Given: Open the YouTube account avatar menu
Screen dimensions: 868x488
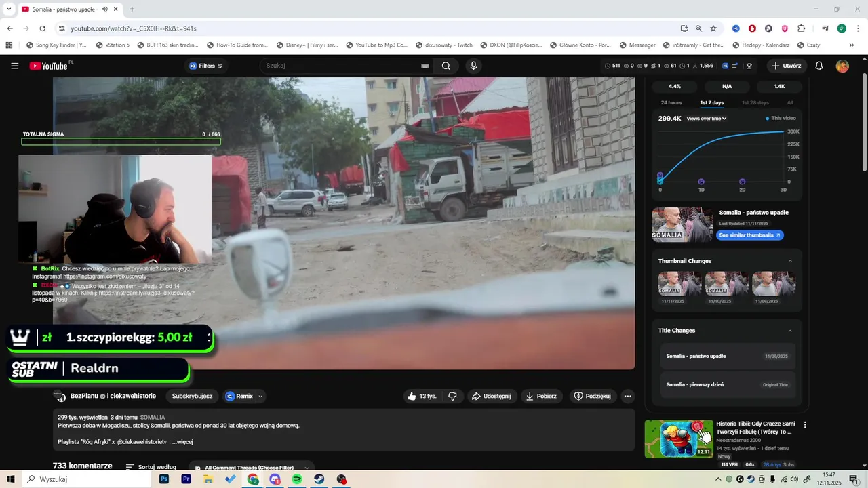Looking at the screenshot, I should tap(842, 66).
